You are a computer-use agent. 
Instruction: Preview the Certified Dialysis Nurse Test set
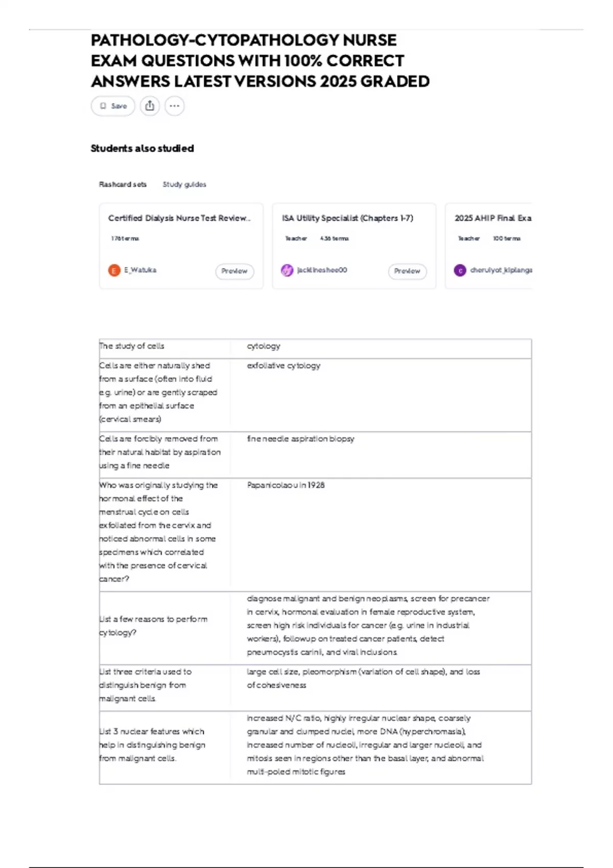[234, 271]
